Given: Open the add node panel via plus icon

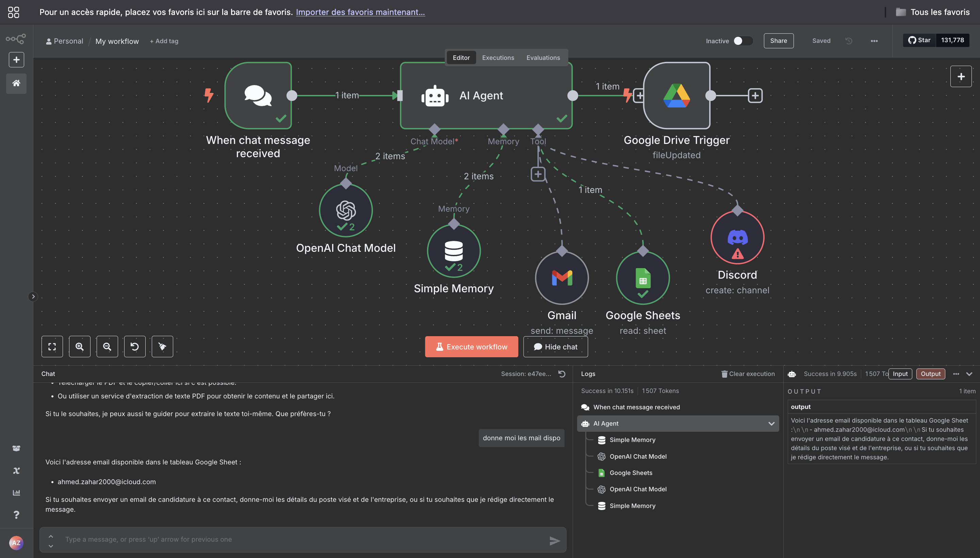Looking at the screenshot, I should pos(961,76).
